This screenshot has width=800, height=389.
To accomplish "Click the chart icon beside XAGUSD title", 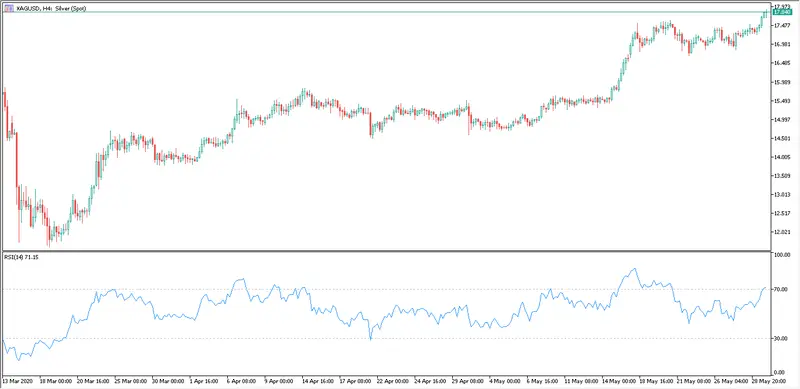I will [9, 8].
